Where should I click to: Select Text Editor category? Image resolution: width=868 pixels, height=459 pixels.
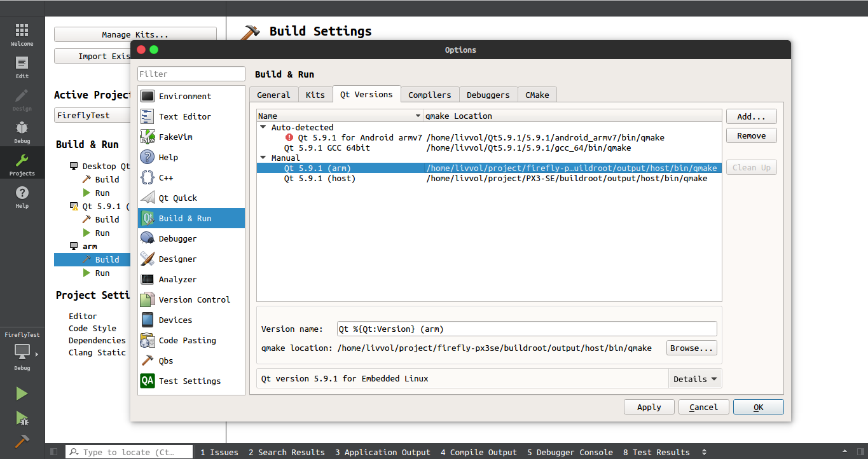click(x=191, y=116)
